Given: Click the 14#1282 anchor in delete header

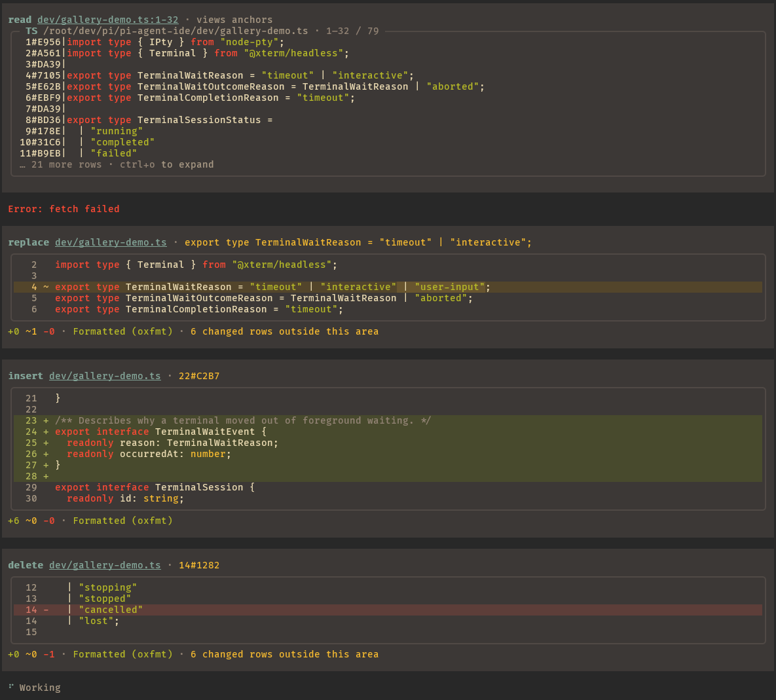Looking at the screenshot, I should [x=199, y=565].
